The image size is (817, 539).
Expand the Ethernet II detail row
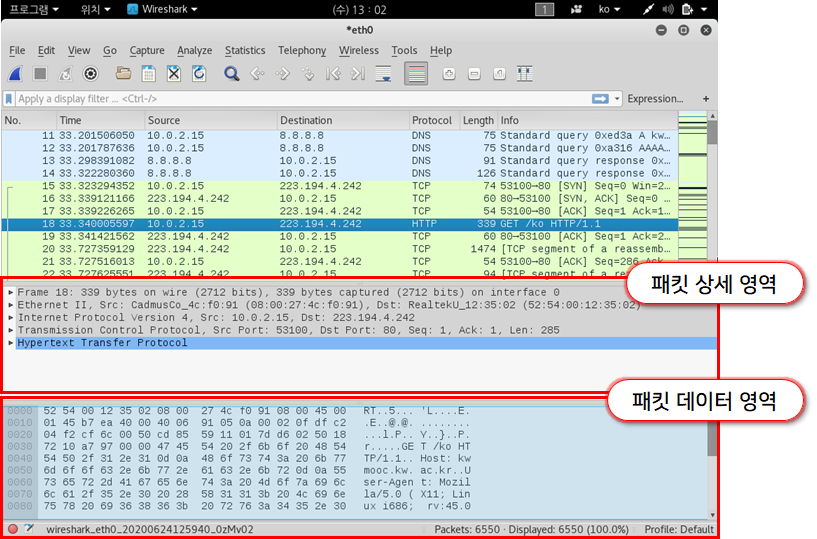click(10, 305)
